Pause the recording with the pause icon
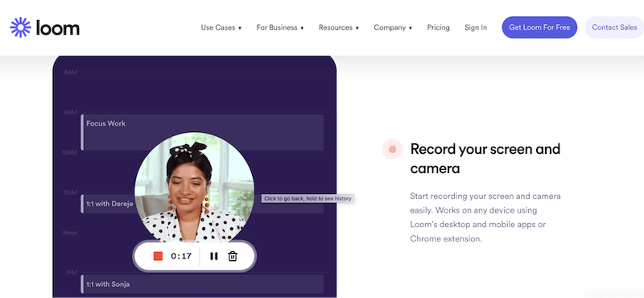Image resolution: width=644 pixels, height=298 pixels. pyautogui.click(x=213, y=256)
